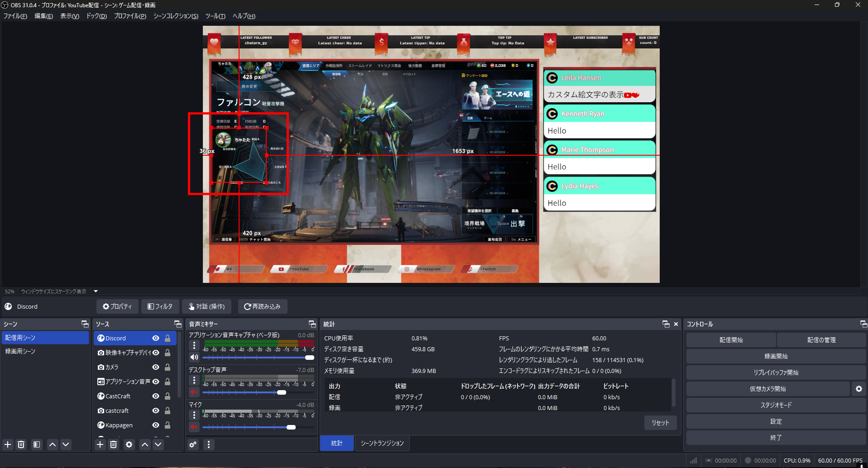Lock the Discord source

click(167, 338)
